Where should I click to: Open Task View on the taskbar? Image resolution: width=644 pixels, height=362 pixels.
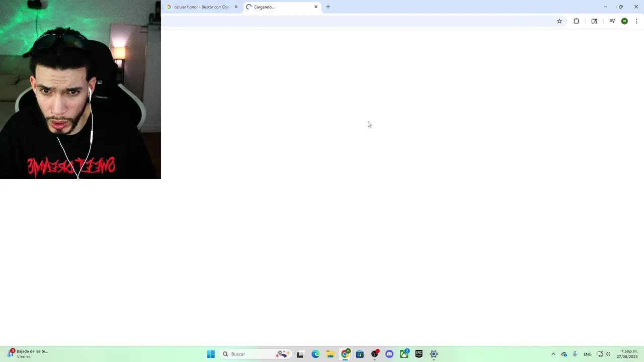click(x=300, y=354)
